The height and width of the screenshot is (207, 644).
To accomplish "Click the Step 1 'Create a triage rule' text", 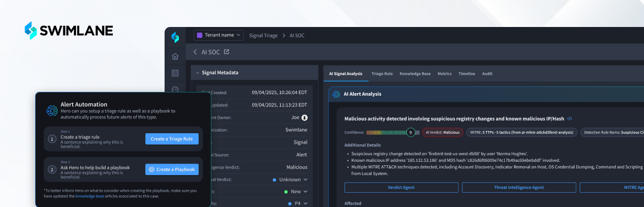I will [x=80, y=137].
